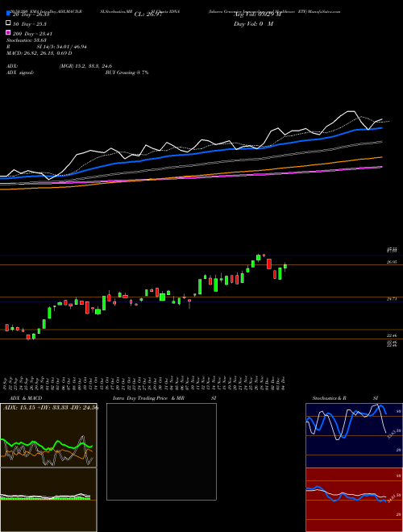Click the 'MACD: 26.82, 26.13, 0.69 D' line

(x=39, y=53)
